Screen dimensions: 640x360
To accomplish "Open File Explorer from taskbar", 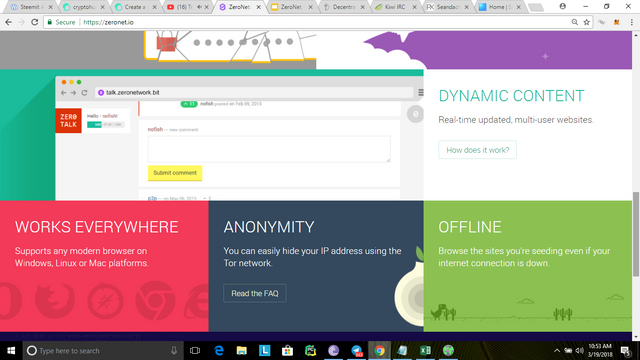I will tap(242, 351).
